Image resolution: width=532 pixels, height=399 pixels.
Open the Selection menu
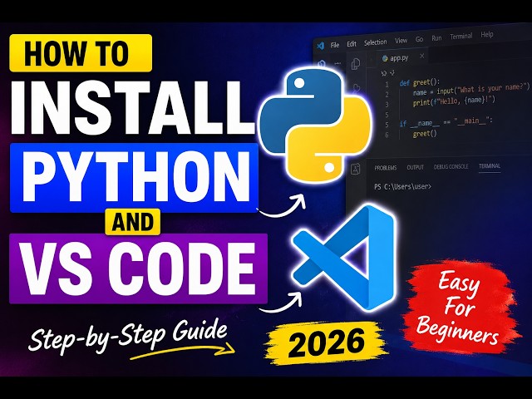375,42
